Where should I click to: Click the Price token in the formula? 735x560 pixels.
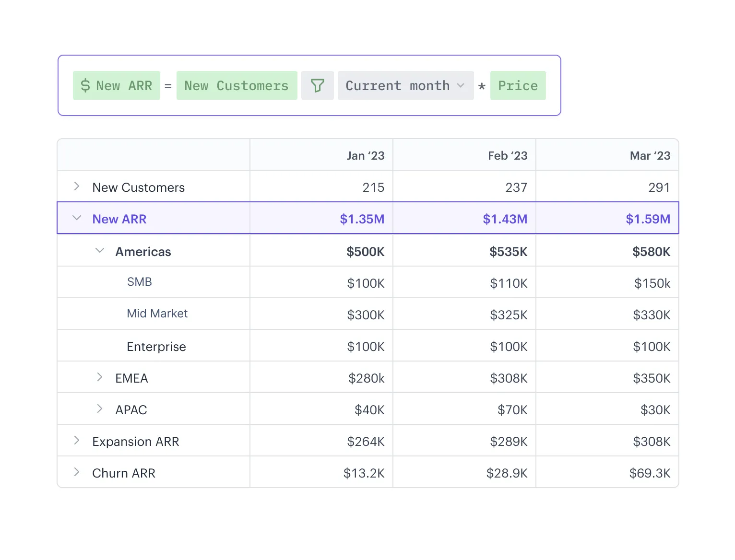tap(518, 85)
